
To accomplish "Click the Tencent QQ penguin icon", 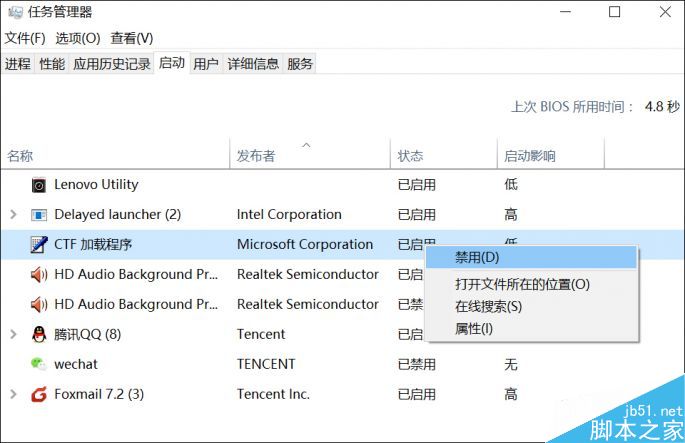I will pyautogui.click(x=39, y=335).
